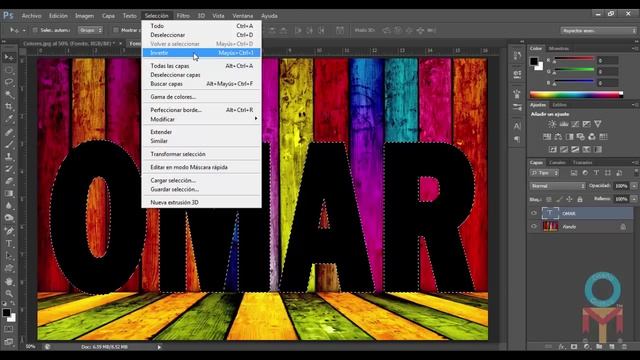Click the Opacidad value field
The height and width of the screenshot is (360, 640).
click(x=621, y=186)
